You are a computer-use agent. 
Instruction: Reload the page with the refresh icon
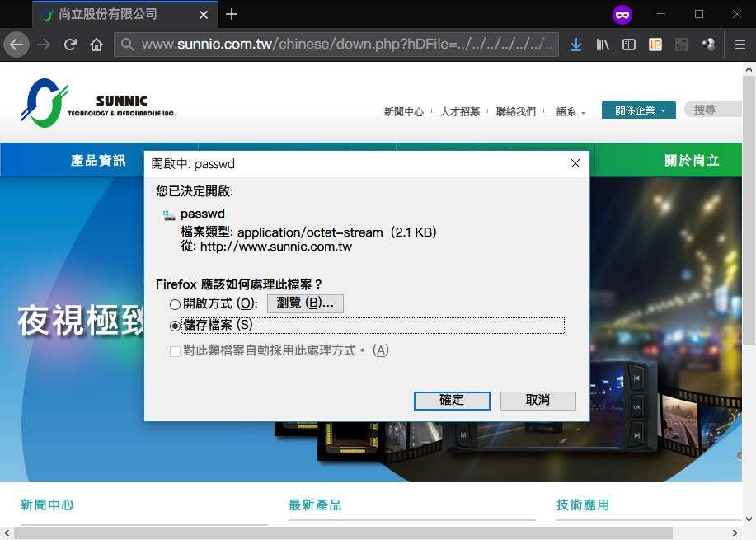point(70,45)
